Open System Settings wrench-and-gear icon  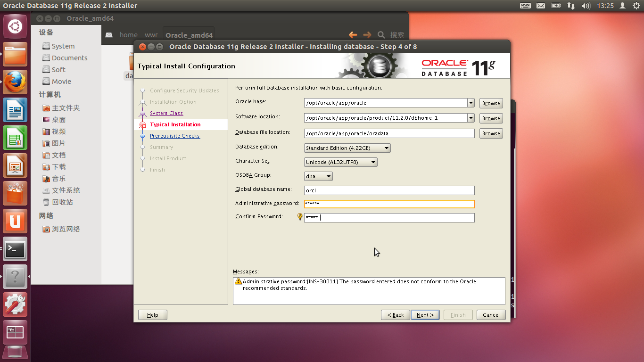click(15, 304)
